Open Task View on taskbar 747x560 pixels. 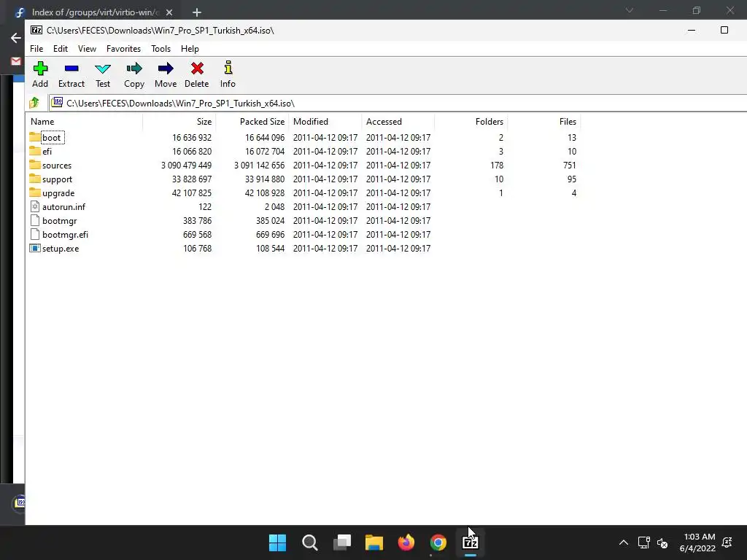(342, 542)
